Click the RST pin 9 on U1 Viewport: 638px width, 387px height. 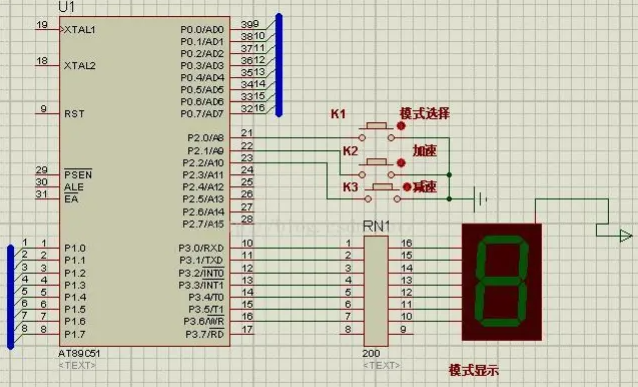tap(48, 113)
